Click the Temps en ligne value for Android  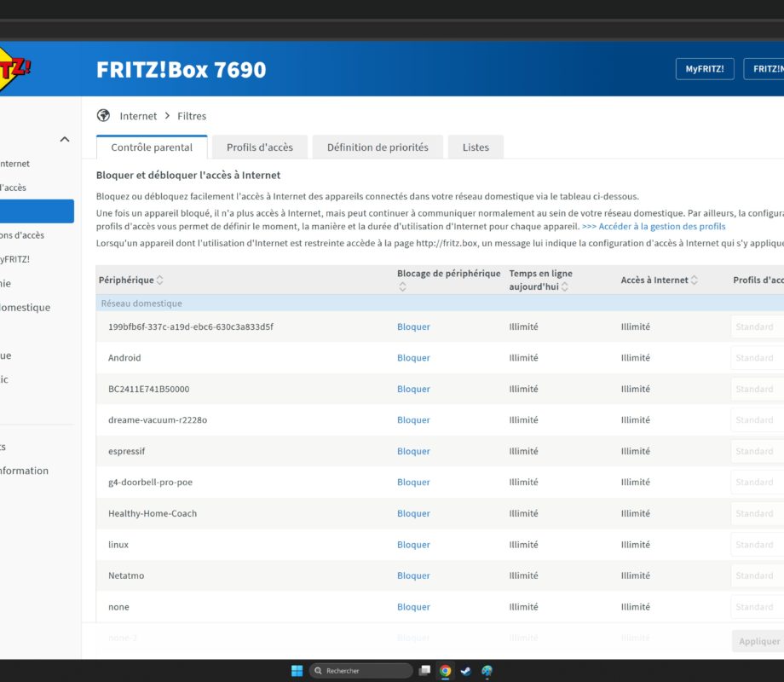(x=523, y=358)
